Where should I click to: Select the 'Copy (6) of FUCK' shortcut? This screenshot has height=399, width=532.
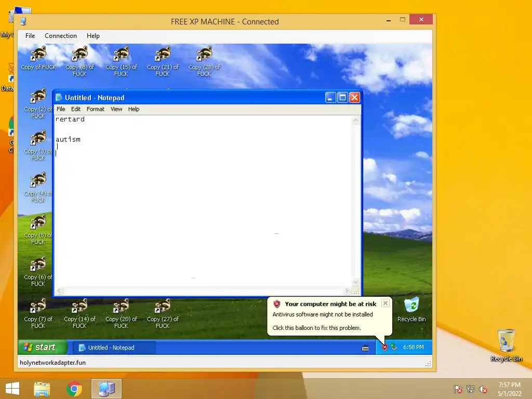(x=38, y=271)
